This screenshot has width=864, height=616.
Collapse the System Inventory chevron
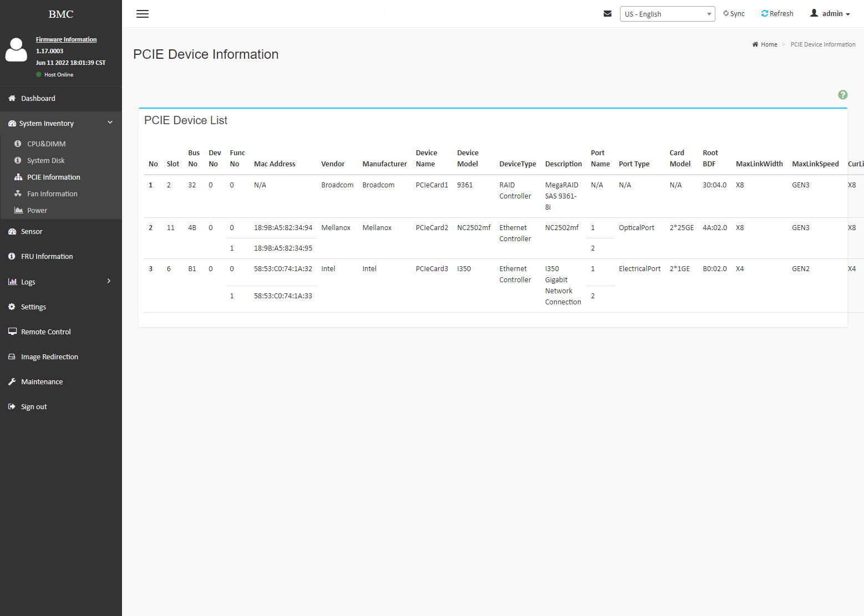click(x=110, y=123)
